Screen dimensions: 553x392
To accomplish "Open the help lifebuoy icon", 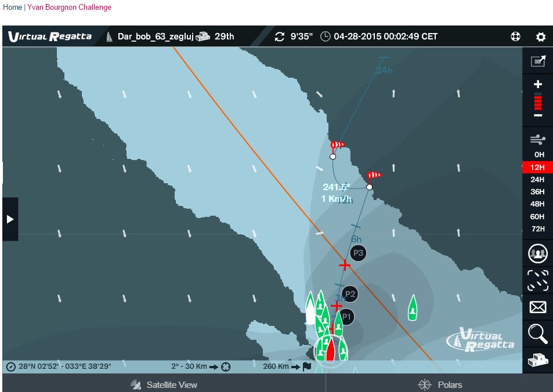I will (x=515, y=37).
